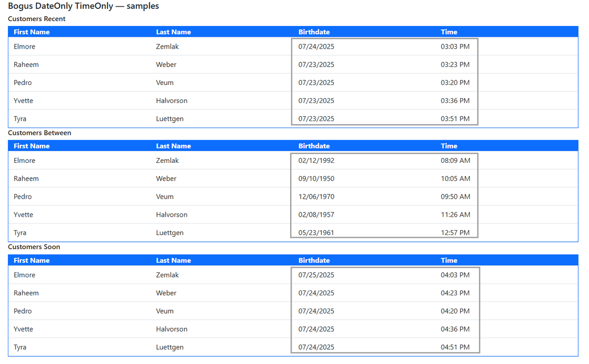Click Halvorson in the Customers Between table
Viewport: 589px width, 364px height.
(x=172, y=214)
